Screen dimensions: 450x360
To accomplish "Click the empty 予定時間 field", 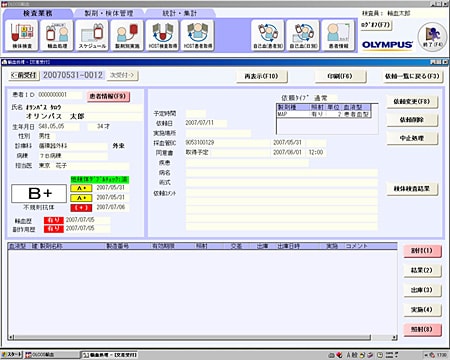I will (x=195, y=114).
